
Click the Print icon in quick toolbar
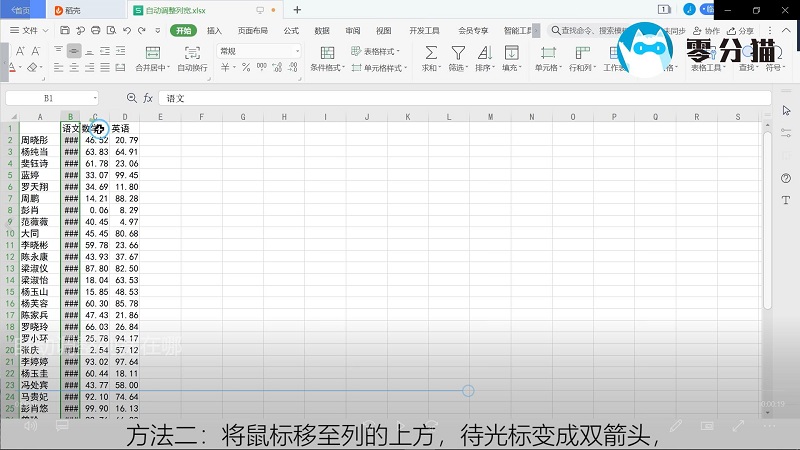pyautogui.click(x=94, y=31)
